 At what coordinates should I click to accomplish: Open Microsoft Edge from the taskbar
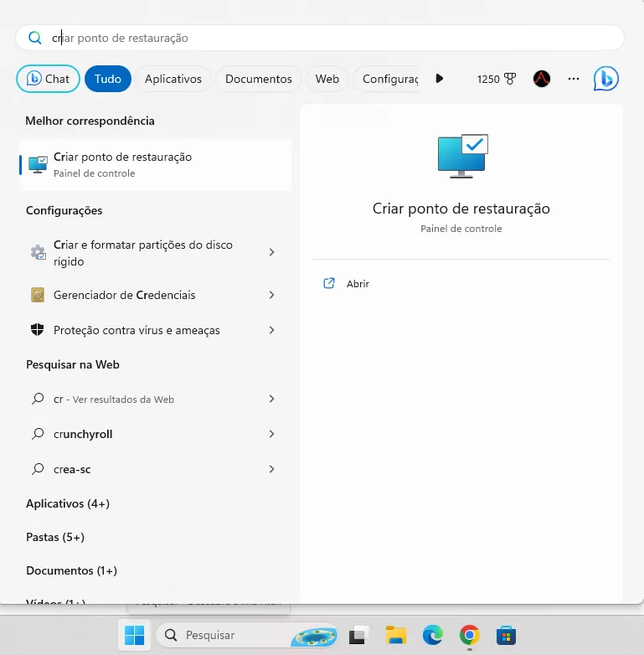pos(432,636)
